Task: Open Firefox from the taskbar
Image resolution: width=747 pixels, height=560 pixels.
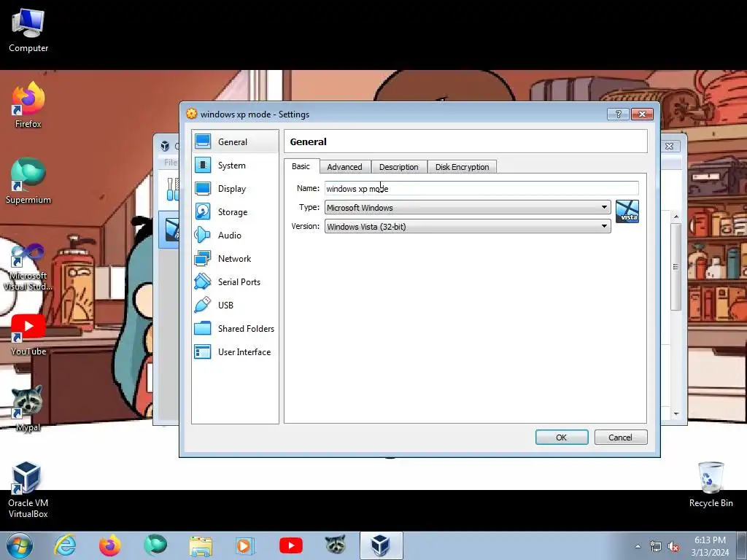Action: [x=110, y=545]
